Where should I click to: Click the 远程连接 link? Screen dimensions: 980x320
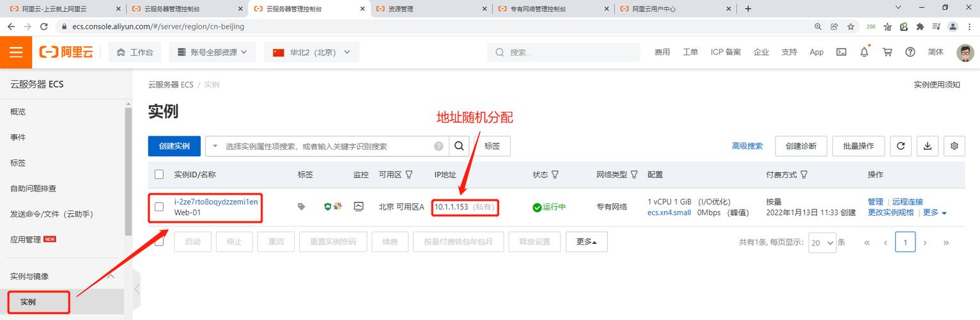(x=908, y=202)
